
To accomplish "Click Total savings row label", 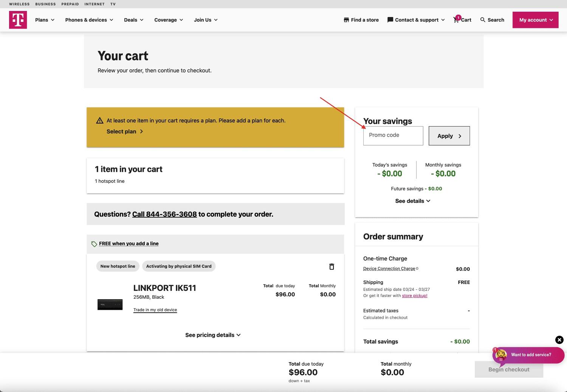I will (381, 341).
